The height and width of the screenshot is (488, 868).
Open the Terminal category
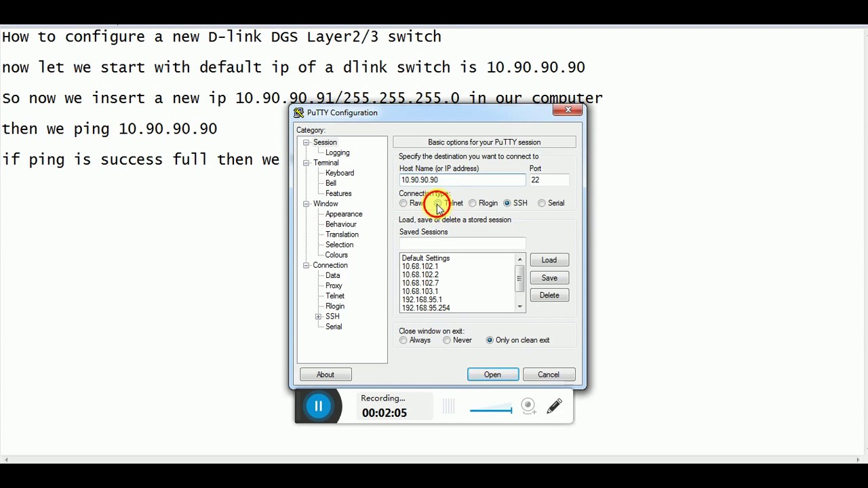tap(325, 163)
